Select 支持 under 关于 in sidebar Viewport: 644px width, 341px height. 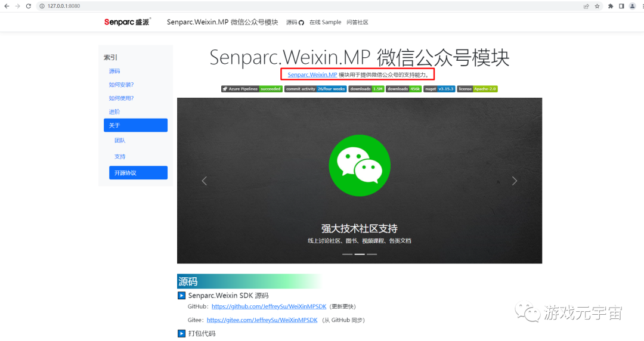120,157
